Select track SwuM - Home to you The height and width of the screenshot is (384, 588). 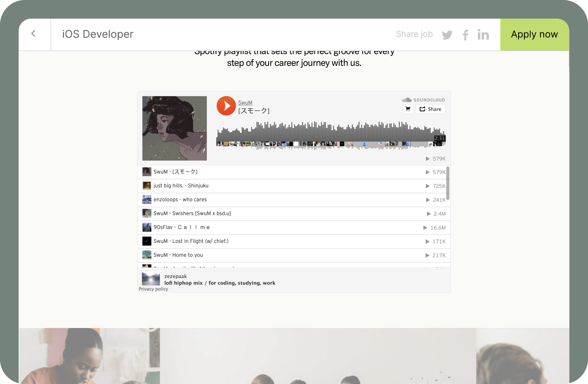pyautogui.click(x=292, y=255)
